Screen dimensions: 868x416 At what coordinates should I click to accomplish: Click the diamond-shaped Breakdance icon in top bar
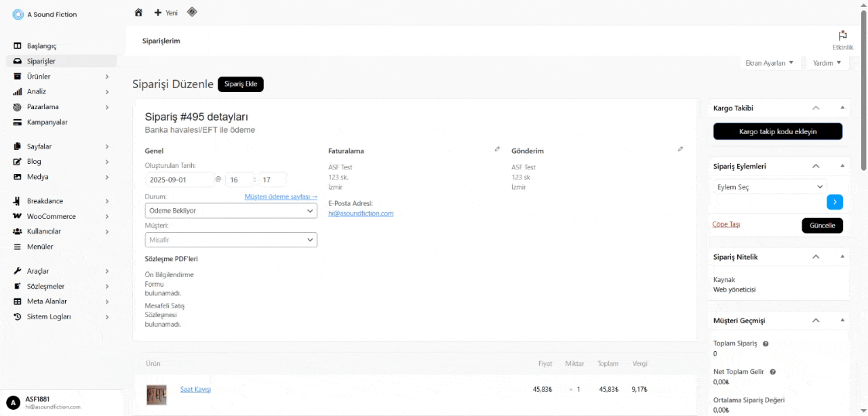(192, 12)
